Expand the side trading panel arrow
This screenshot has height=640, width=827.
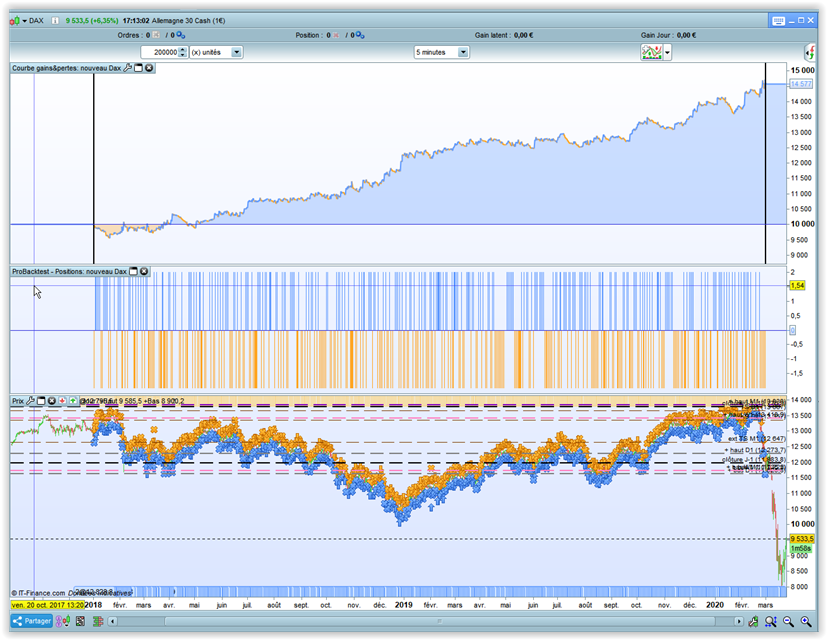(x=810, y=52)
